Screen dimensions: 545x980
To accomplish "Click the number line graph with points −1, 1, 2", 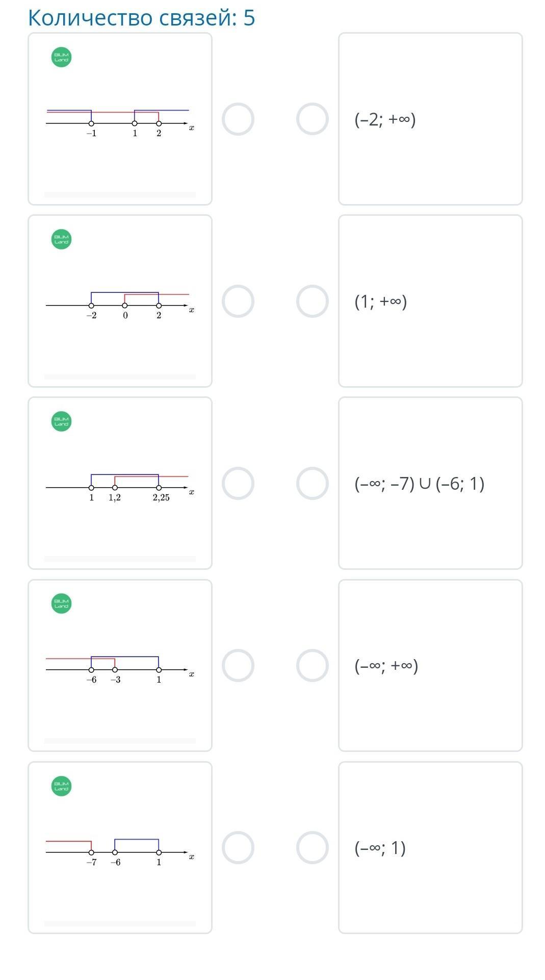I will pyautogui.click(x=120, y=121).
